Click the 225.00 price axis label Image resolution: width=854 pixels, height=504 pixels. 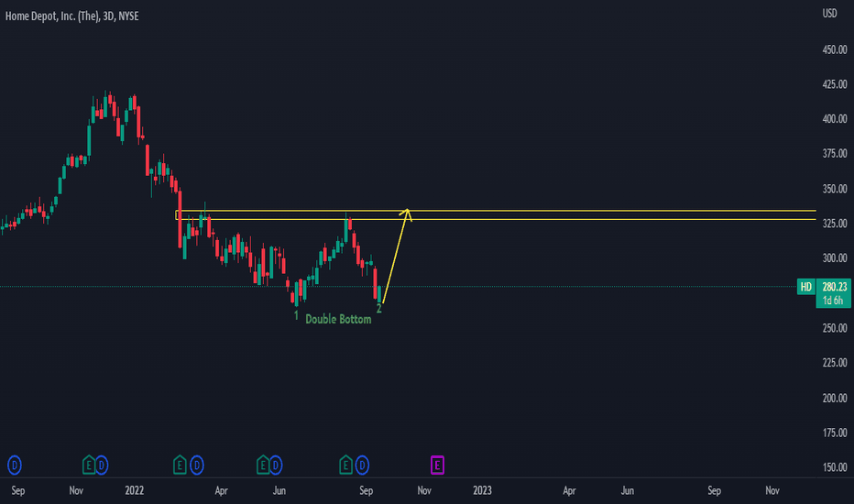[x=835, y=363]
